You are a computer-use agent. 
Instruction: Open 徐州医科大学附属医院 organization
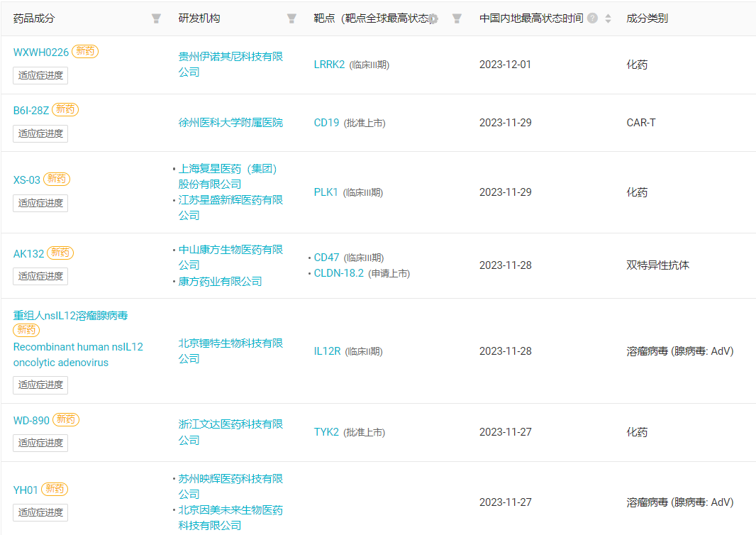tap(230, 123)
